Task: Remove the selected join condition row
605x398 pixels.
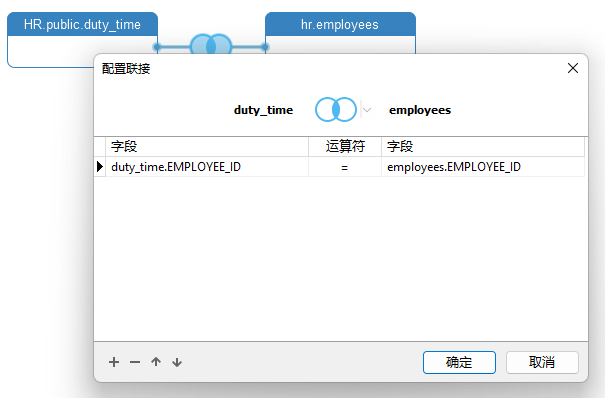Action: (135, 362)
